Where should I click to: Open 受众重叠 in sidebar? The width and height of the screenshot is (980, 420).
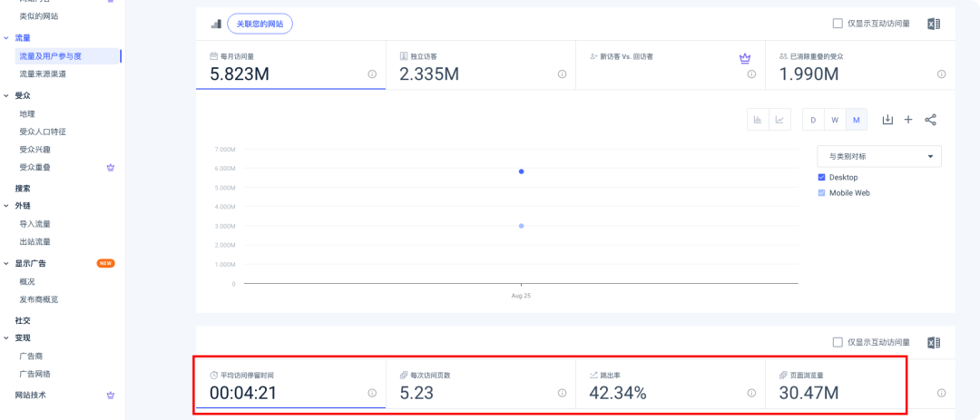[34, 167]
